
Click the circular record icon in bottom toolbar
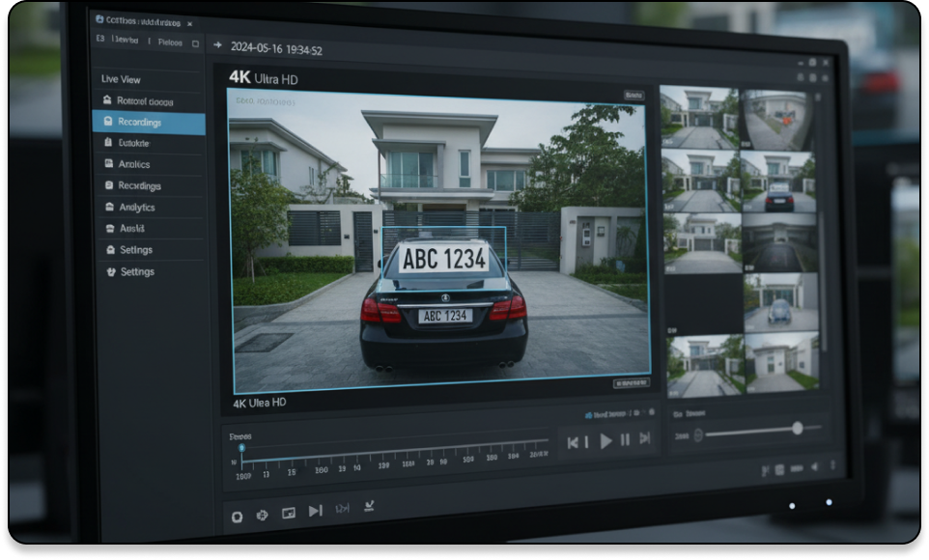tap(237, 517)
